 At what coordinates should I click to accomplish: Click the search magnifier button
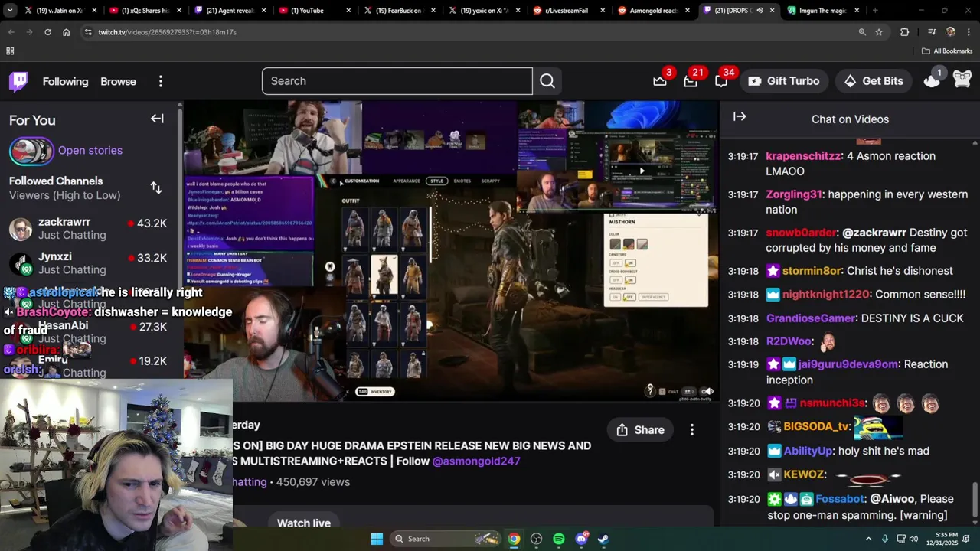coord(547,81)
